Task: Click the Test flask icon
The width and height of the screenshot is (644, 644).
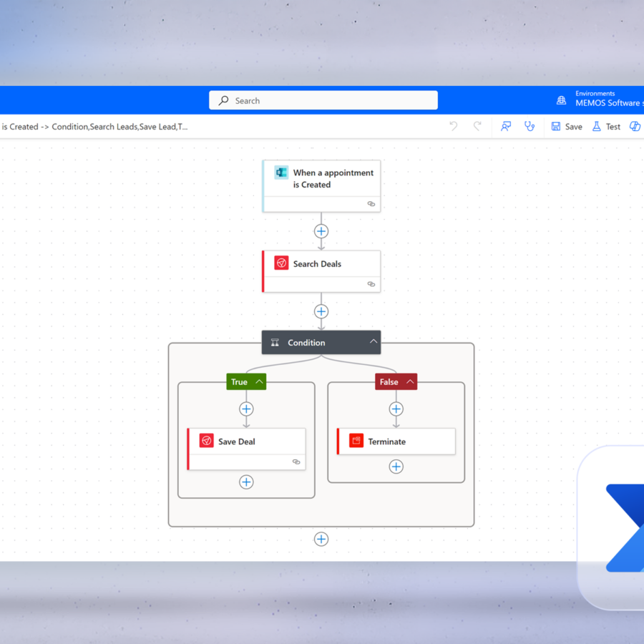Action: pyautogui.click(x=596, y=127)
